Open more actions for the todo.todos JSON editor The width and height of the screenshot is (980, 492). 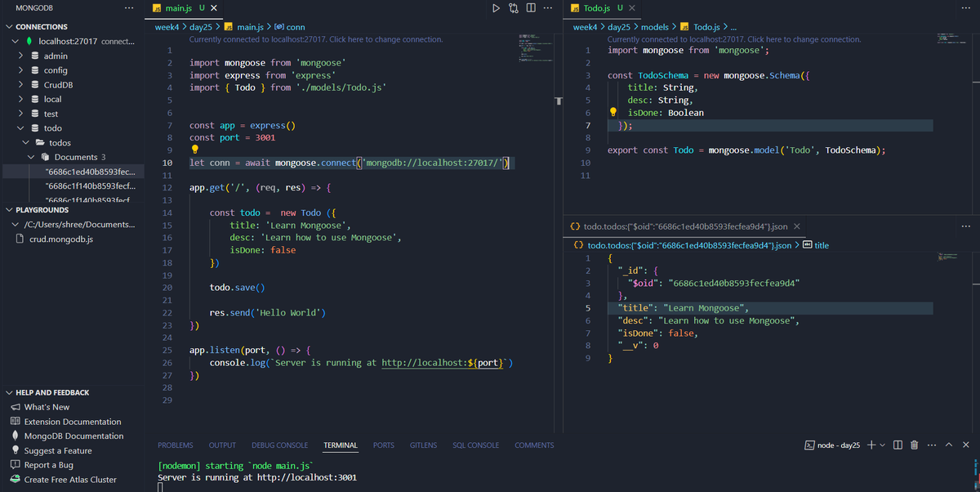(x=966, y=226)
